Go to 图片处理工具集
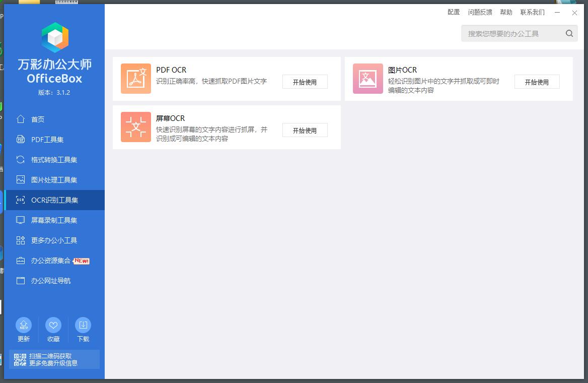The height and width of the screenshot is (383, 588). 54,179
